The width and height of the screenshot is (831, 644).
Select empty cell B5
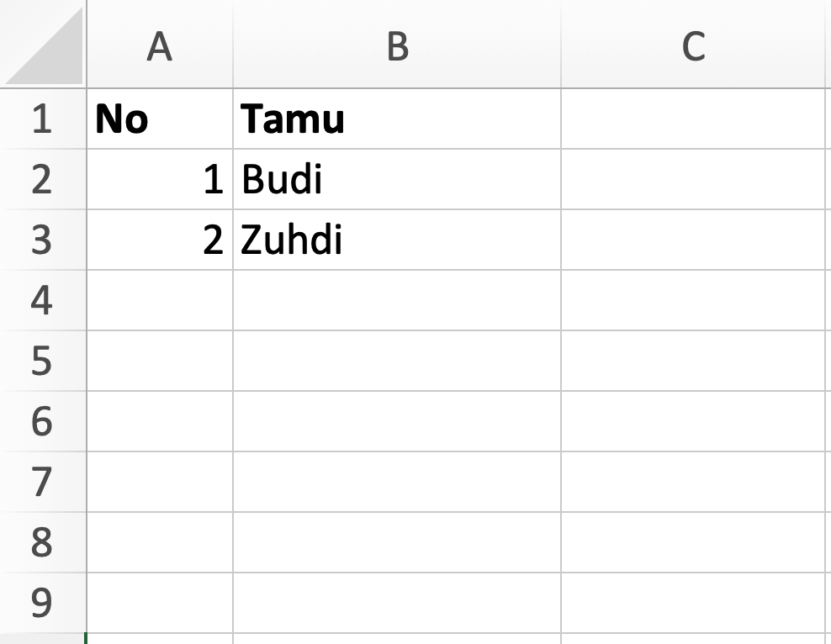coord(395,360)
